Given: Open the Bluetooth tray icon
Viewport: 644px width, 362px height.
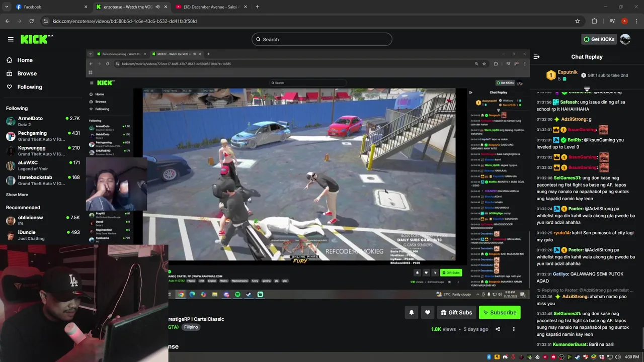Looking at the screenshot, I should click(489, 357).
